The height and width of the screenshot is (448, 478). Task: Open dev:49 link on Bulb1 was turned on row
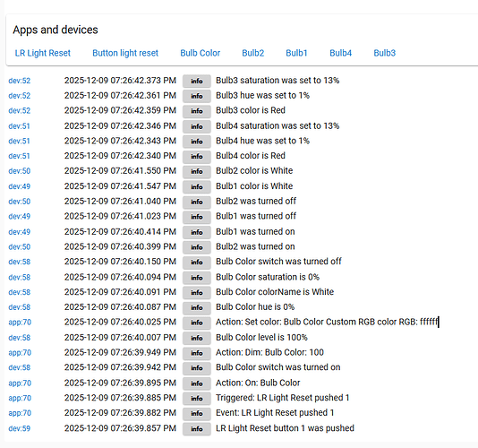20,232
